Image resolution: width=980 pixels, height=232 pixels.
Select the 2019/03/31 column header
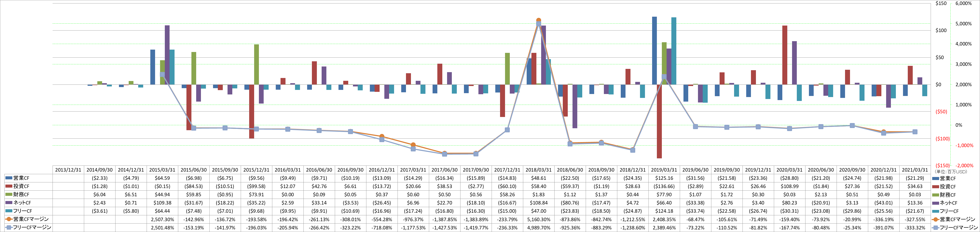point(664,170)
